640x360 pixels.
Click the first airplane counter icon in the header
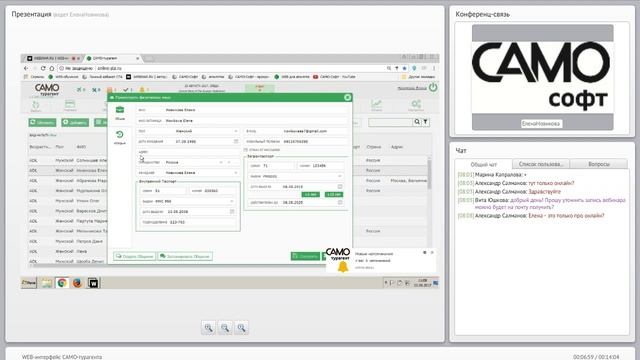tap(81, 89)
